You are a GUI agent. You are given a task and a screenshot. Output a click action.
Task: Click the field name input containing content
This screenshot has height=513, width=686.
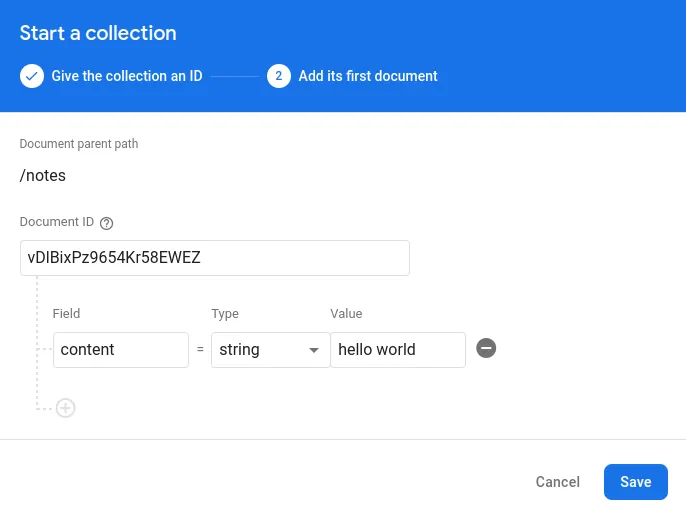click(x=120, y=350)
